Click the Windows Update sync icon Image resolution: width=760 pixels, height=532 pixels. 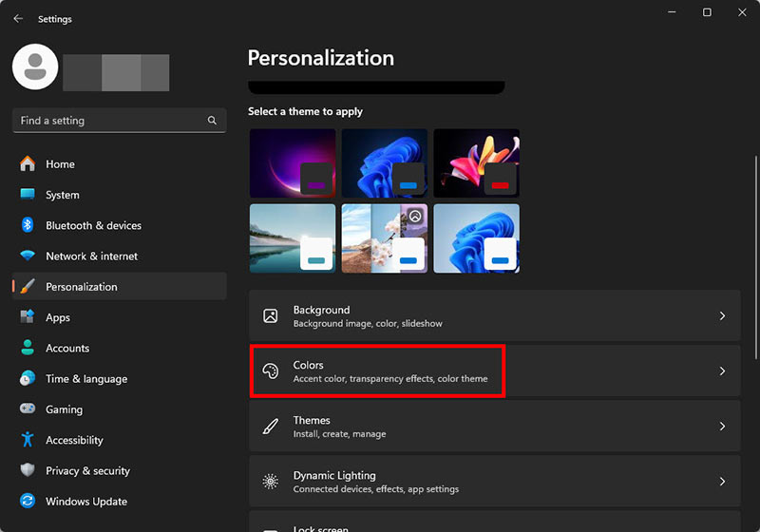click(x=28, y=501)
